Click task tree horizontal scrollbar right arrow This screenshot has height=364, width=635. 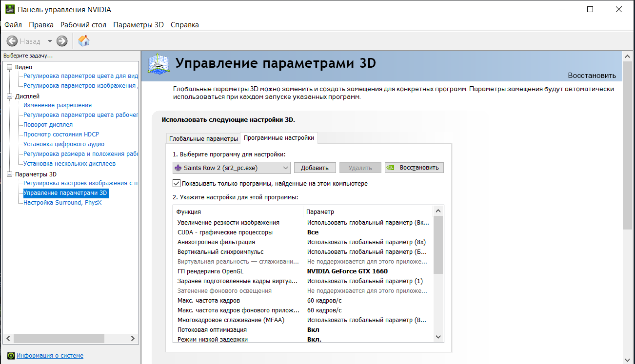click(x=133, y=338)
